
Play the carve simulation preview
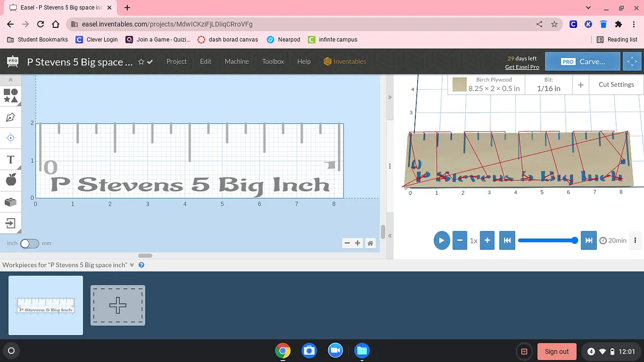point(441,240)
